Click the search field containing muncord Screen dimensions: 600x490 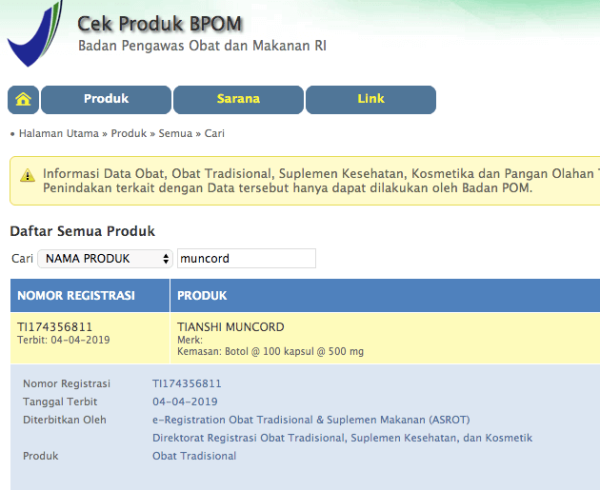(246, 259)
